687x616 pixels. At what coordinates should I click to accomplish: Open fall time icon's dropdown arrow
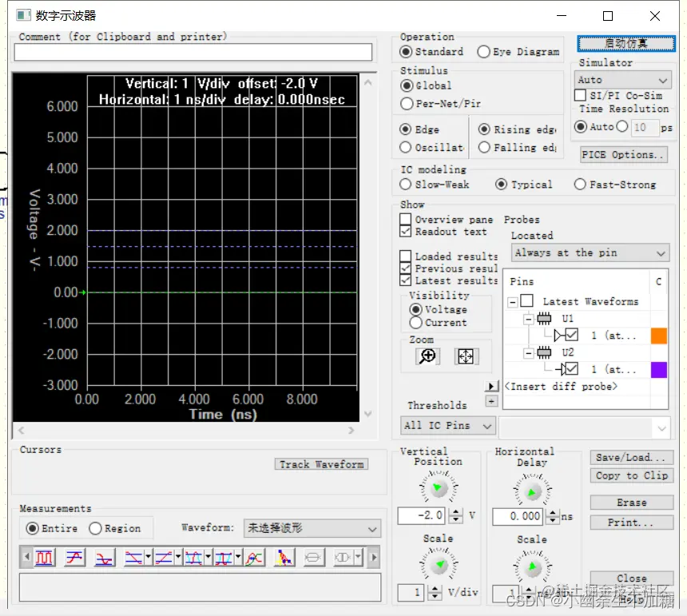pos(149,558)
